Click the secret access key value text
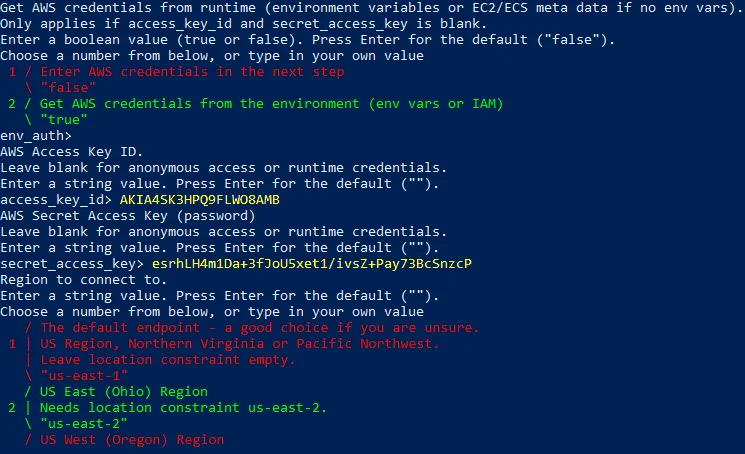The width and height of the screenshot is (745, 454). (311, 263)
